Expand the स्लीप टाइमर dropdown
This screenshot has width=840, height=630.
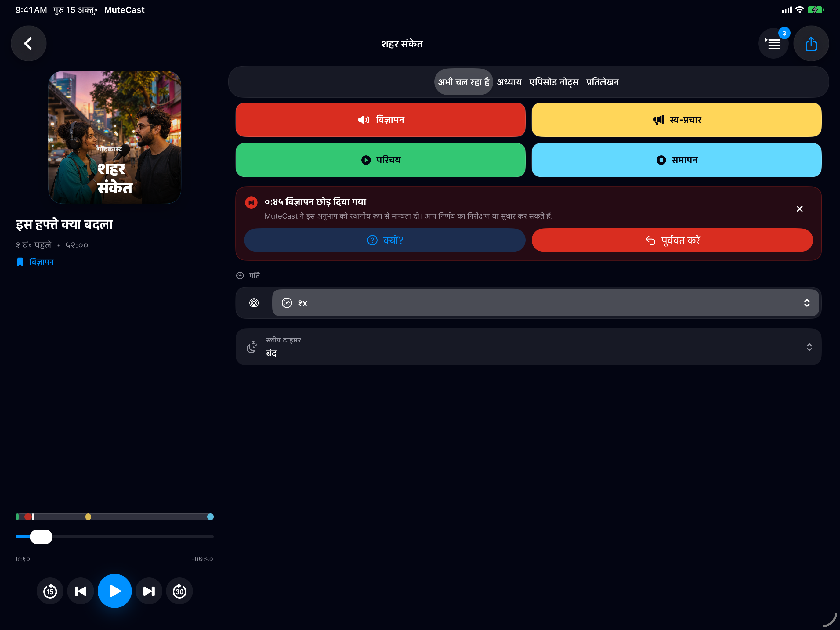click(528, 347)
